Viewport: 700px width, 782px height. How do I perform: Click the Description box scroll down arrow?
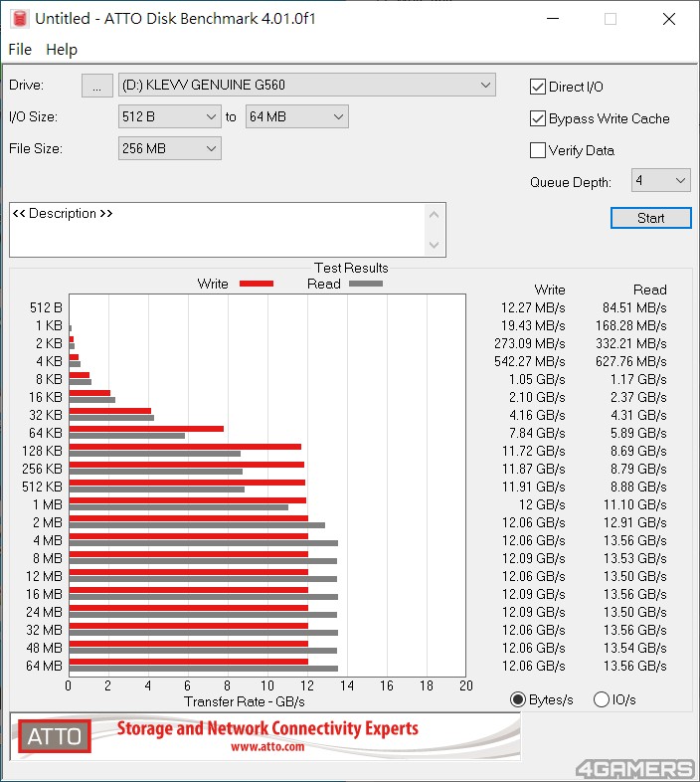pos(434,245)
